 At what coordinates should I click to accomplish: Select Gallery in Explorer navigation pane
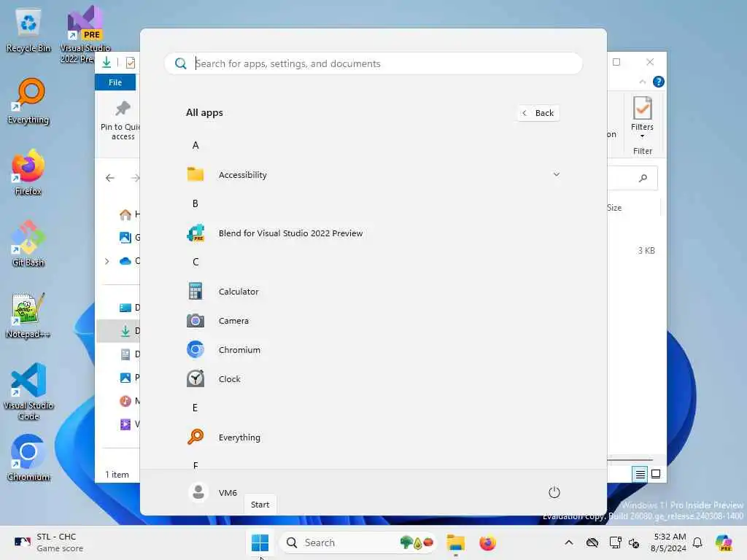129,237
